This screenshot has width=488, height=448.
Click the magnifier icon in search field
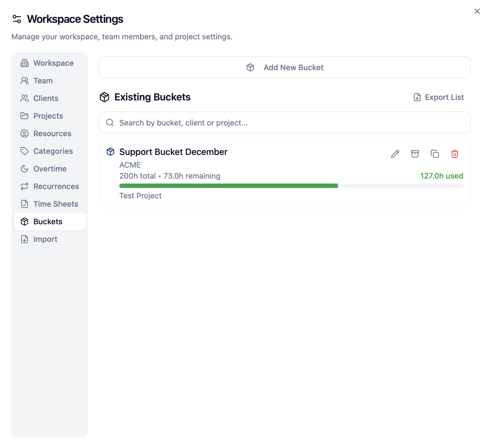(110, 122)
